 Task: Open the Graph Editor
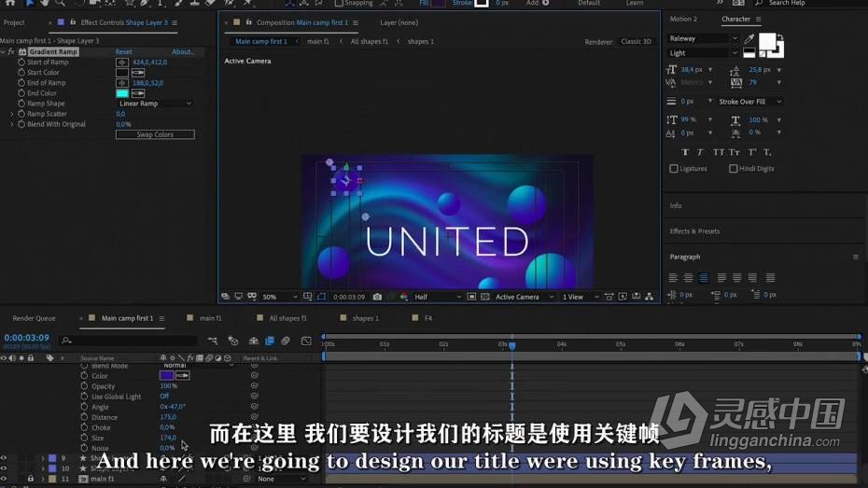tap(306, 341)
